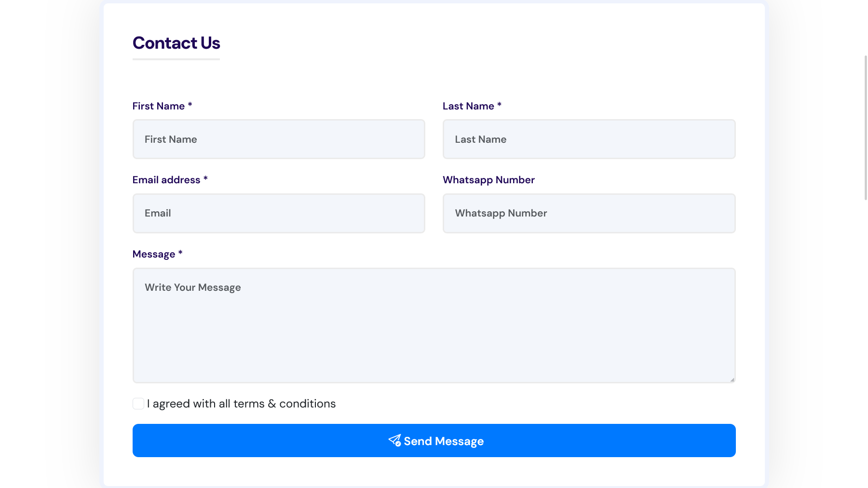The image size is (868, 488).
Task: Click inside the First Name input field
Action: 278,139
